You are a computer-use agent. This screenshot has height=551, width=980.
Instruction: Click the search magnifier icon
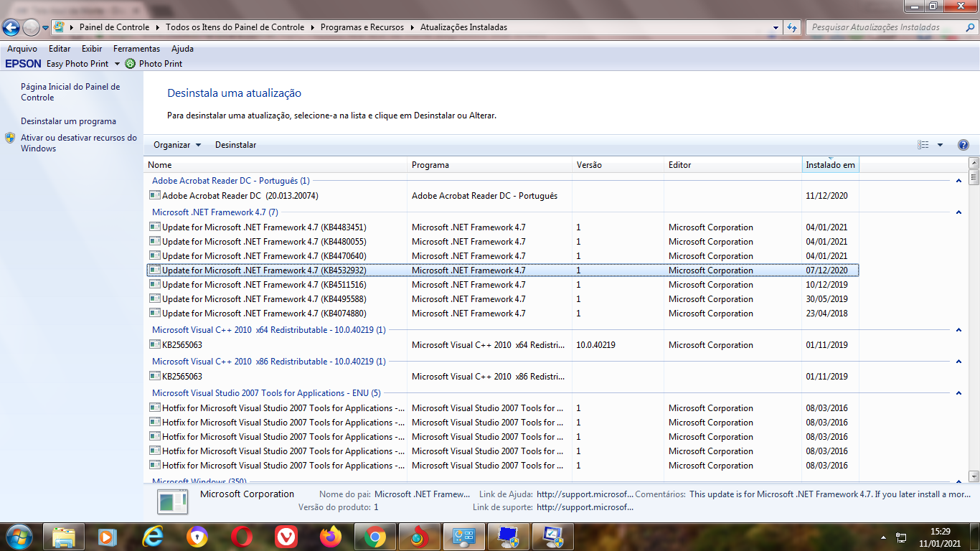(x=970, y=27)
